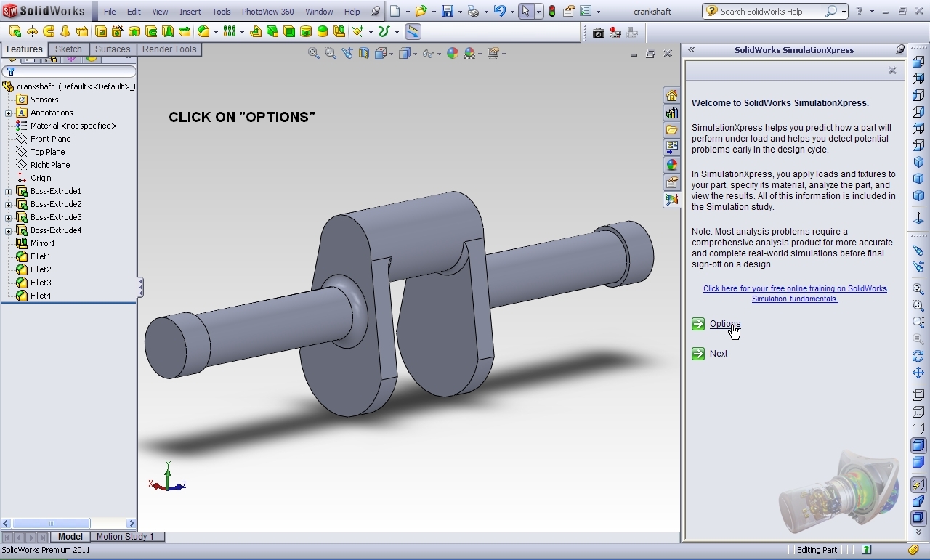Open the Insert menu
930x560 pixels.
pyautogui.click(x=190, y=12)
